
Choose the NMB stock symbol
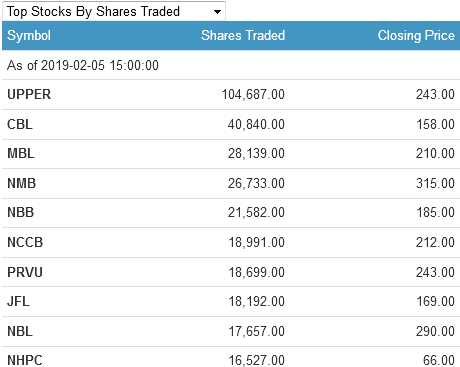(22, 183)
